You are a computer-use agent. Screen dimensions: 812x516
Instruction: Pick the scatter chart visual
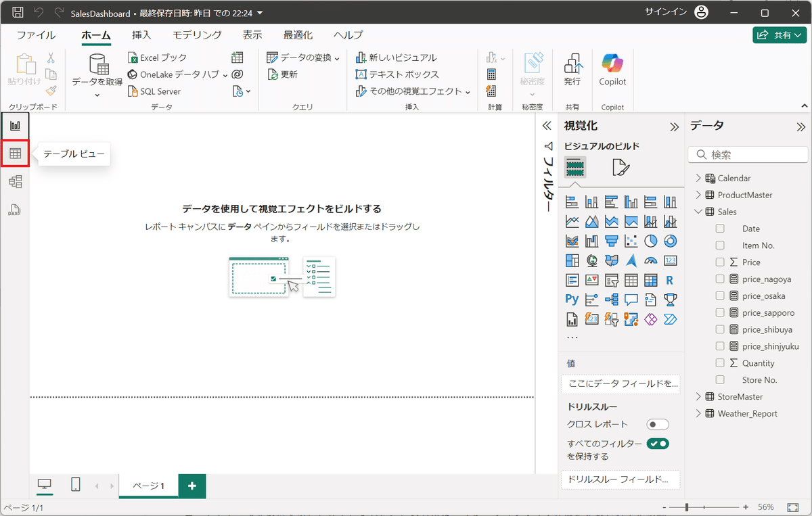(631, 241)
